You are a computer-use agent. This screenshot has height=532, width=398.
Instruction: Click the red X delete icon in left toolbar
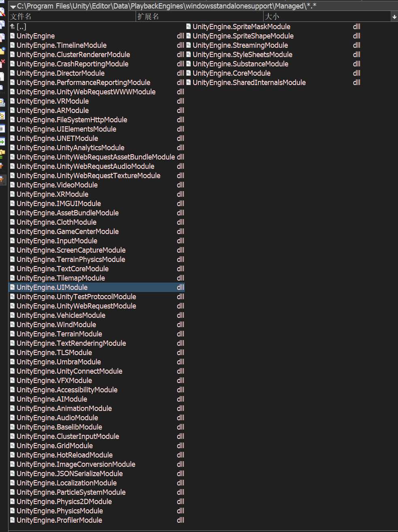coord(2,63)
